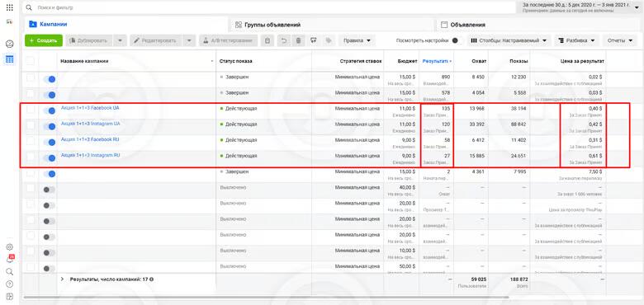Open the settings gear in the sidebar

tap(10, 246)
